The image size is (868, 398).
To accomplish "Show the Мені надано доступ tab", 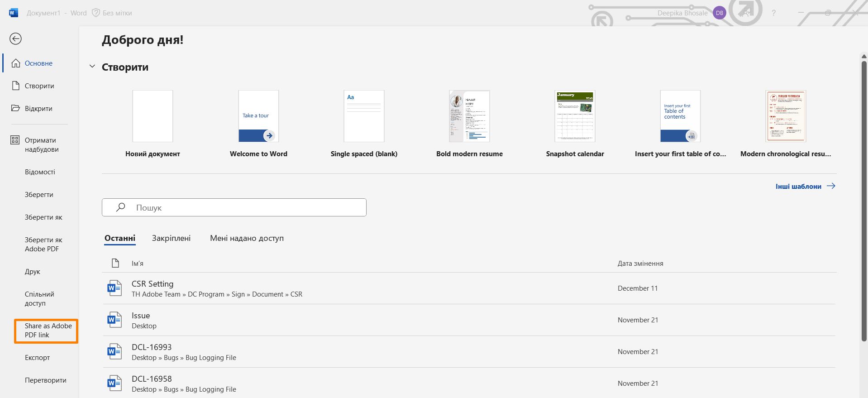I will tap(247, 238).
